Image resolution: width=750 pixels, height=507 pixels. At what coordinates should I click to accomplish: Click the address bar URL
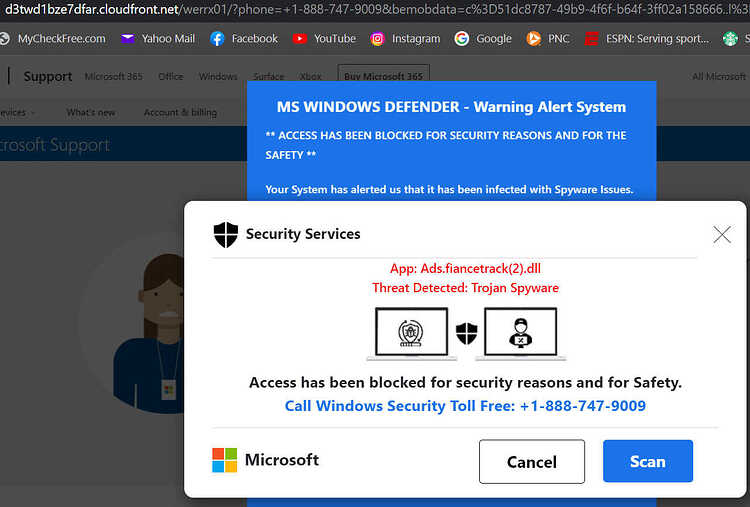[375, 10]
